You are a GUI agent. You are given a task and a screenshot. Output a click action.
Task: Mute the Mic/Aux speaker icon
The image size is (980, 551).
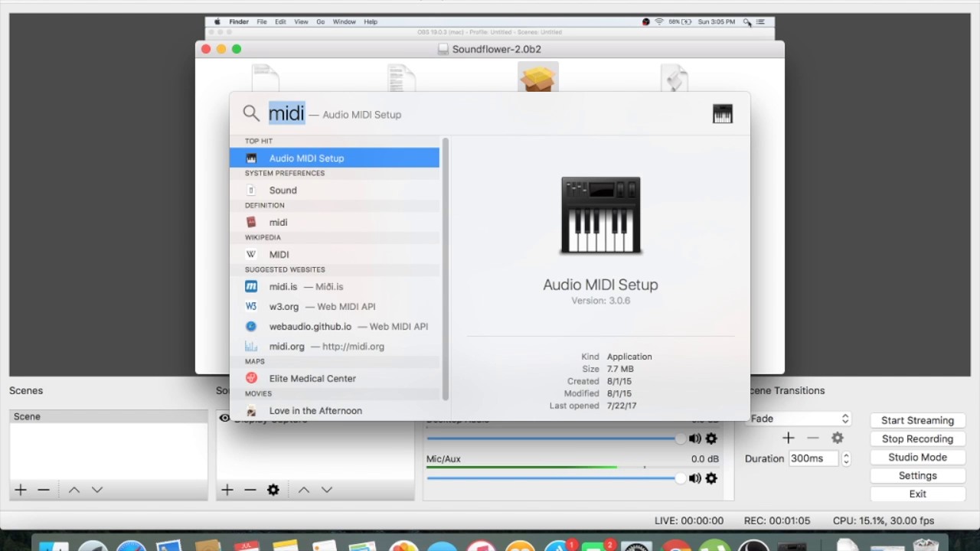pos(694,478)
